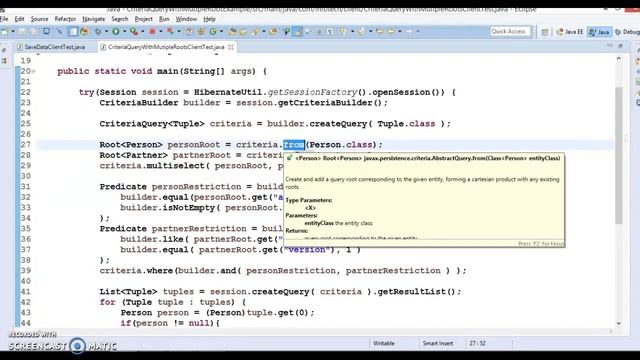Expand the Debug configurations dropdown arrow
Image resolution: width=640 pixels, height=360 pixels.
click(x=106, y=31)
